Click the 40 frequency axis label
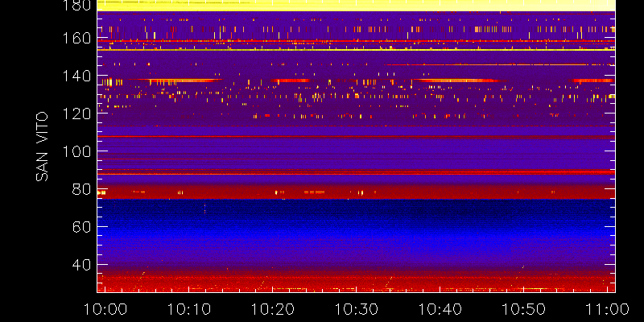644x322 pixels. pyautogui.click(x=81, y=265)
